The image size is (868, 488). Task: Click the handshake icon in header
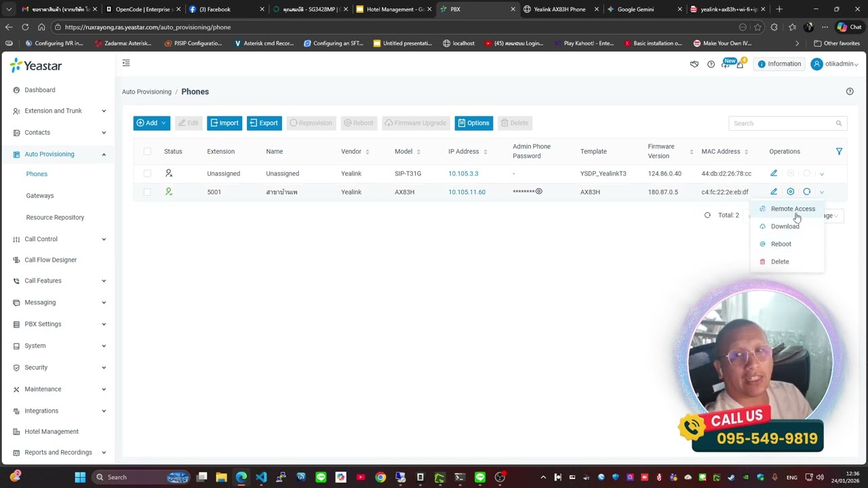pyautogui.click(x=694, y=64)
